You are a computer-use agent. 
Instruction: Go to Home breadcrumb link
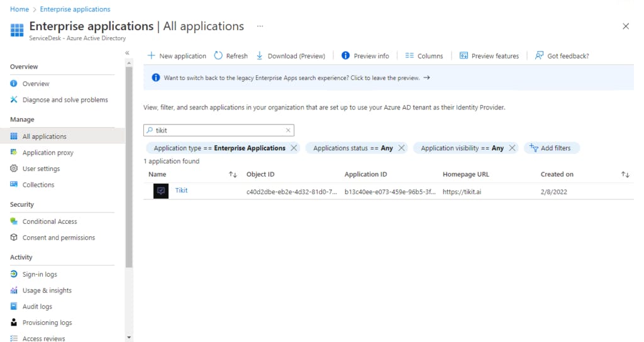point(19,9)
